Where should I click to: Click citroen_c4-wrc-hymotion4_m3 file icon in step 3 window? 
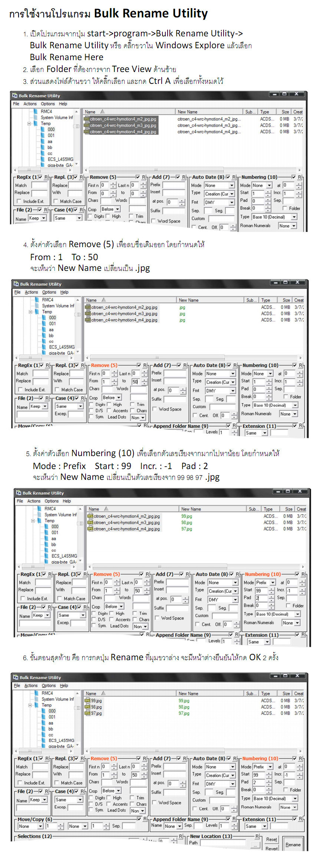coord(86,125)
